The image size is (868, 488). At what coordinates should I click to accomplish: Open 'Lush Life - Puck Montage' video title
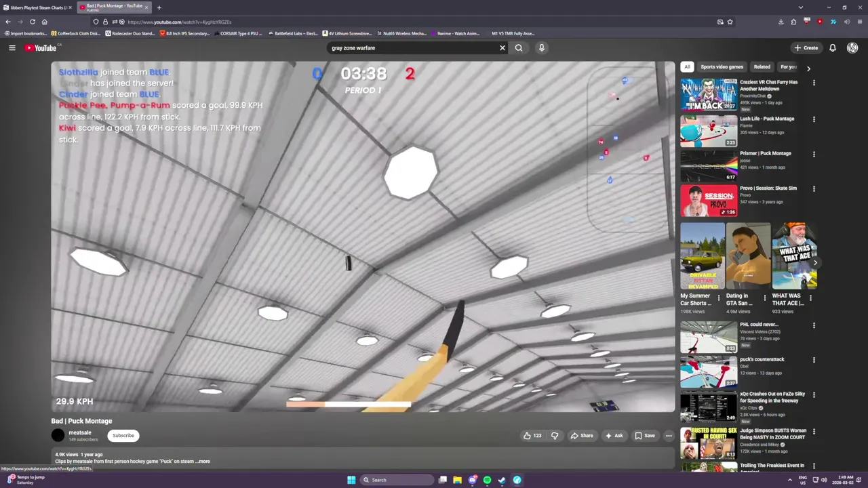(x=767, y=119)
